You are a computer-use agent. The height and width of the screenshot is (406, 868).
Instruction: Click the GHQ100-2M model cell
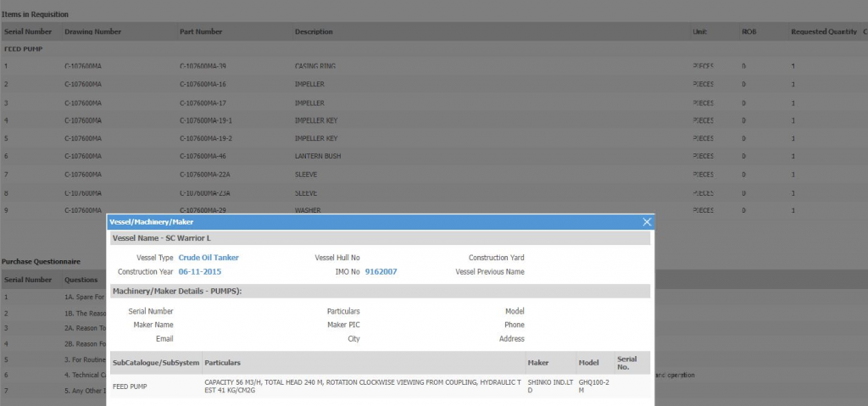pyautogui.click(x=594, y=387)
